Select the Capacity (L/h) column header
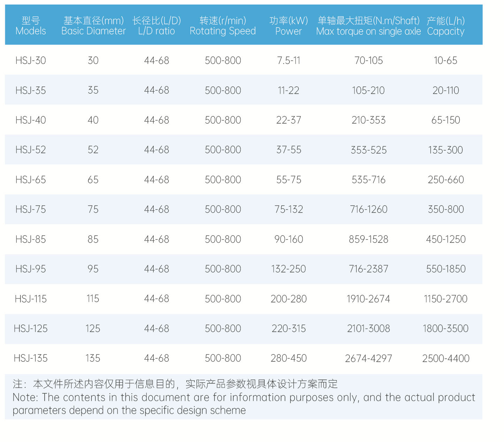Viewport: 504px width, 442px height. coord(446,26)
